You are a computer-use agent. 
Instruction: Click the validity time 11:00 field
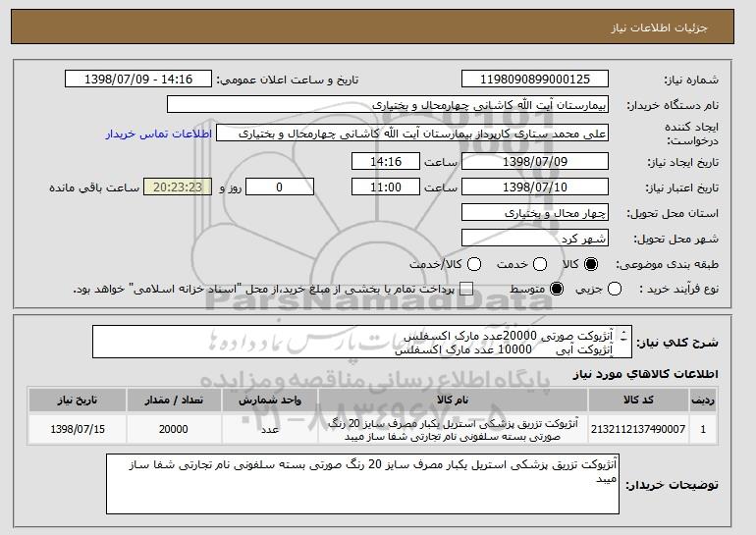386,187
